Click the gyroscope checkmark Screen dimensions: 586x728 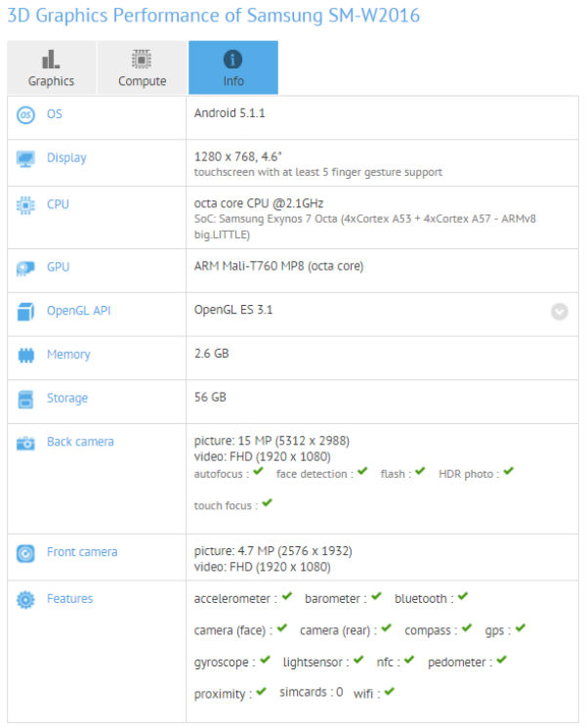(x=265, y=660)
